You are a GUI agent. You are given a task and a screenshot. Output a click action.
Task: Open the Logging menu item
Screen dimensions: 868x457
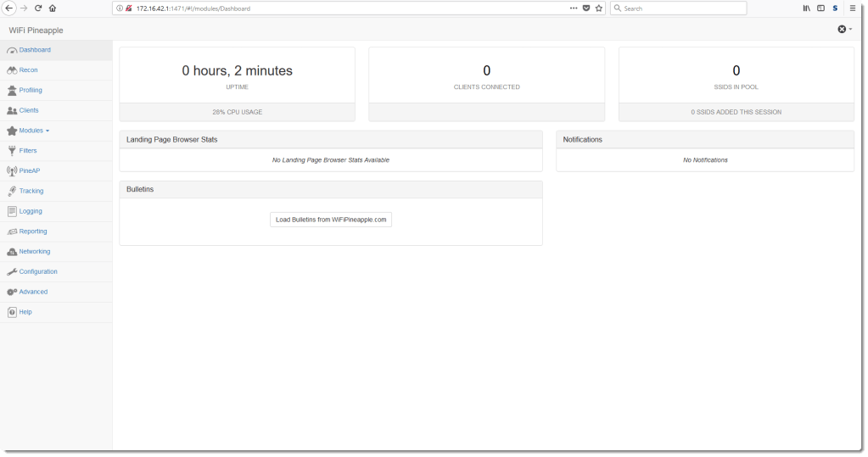click(x=31, y=211)
